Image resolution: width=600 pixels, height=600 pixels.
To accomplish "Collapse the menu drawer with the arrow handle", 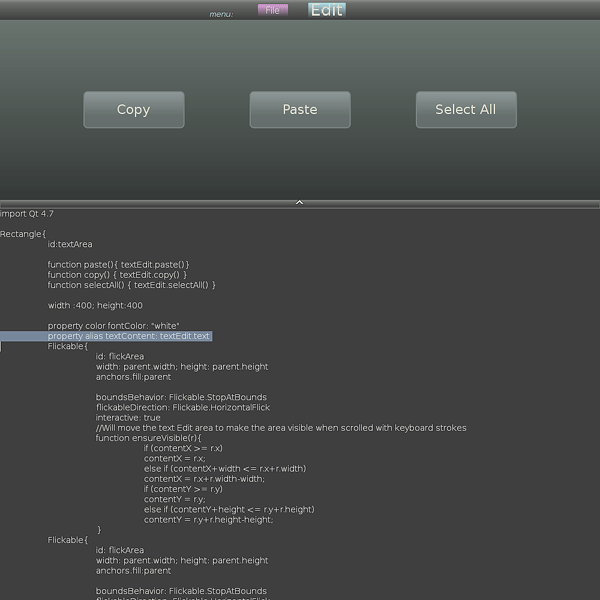I will (x=300, y=202).
